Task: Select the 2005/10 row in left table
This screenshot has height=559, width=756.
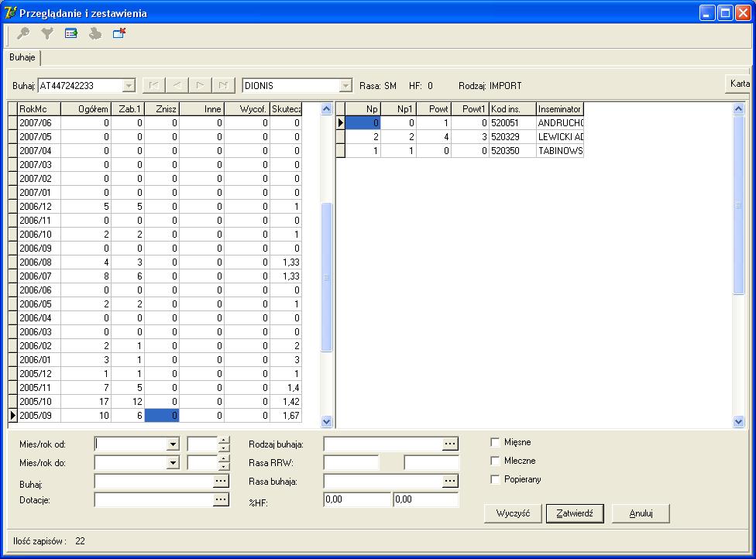Action: [155, 402]
